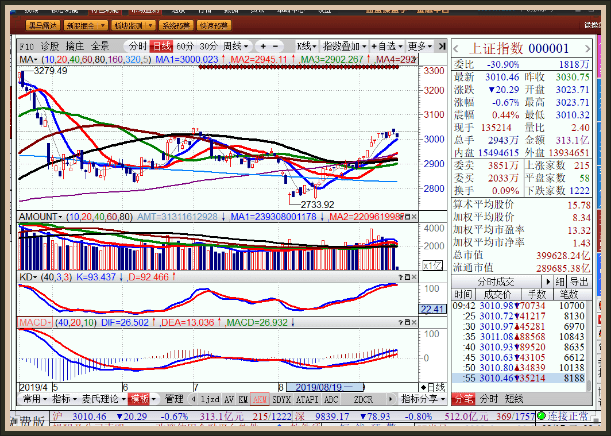Collapse side panel with arrow-bar icon
The image size is (611, 436).
click(441, 46)
